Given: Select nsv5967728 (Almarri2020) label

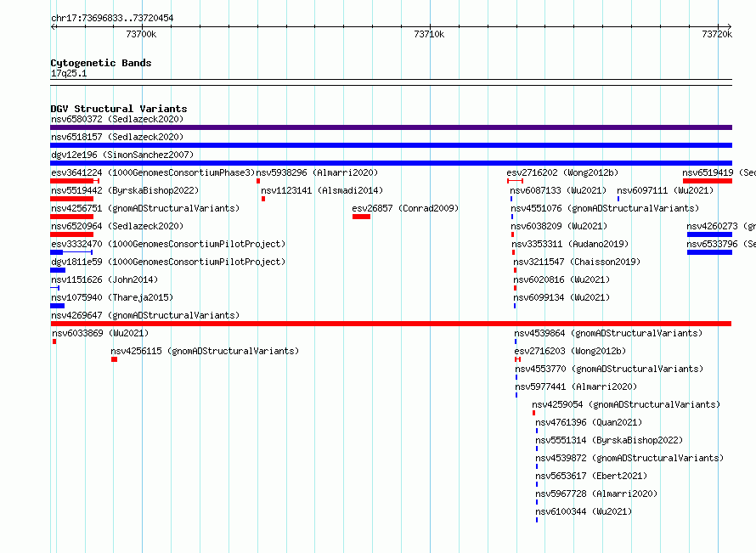Looking at the screenshot, I should point(596,494).
